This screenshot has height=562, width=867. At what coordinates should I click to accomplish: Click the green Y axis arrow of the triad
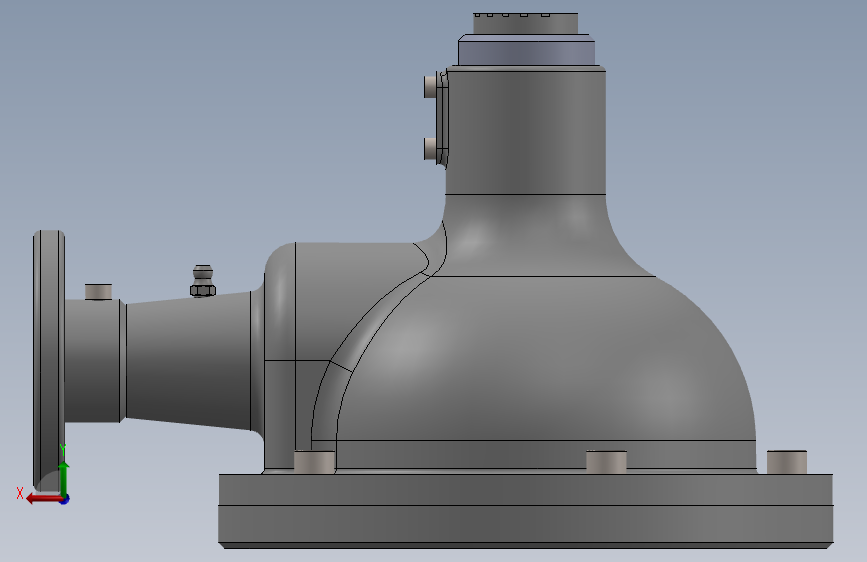tap(64, 479)
